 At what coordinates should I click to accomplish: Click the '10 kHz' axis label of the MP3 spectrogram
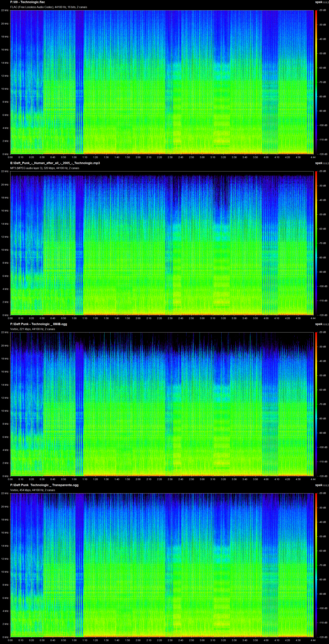pos(5,250)
